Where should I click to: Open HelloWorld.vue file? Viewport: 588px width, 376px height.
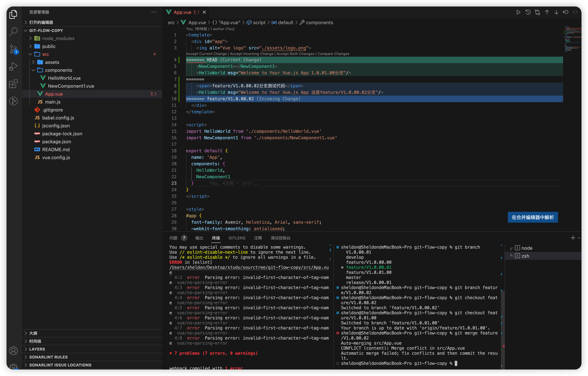click(92, 78)
